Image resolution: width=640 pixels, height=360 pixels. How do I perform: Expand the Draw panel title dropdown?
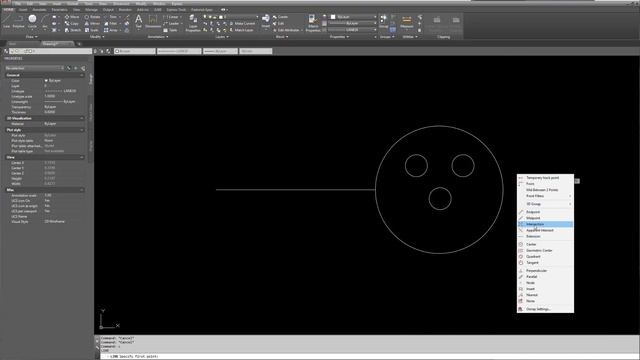pyautogui.click(x=31, y=37)
